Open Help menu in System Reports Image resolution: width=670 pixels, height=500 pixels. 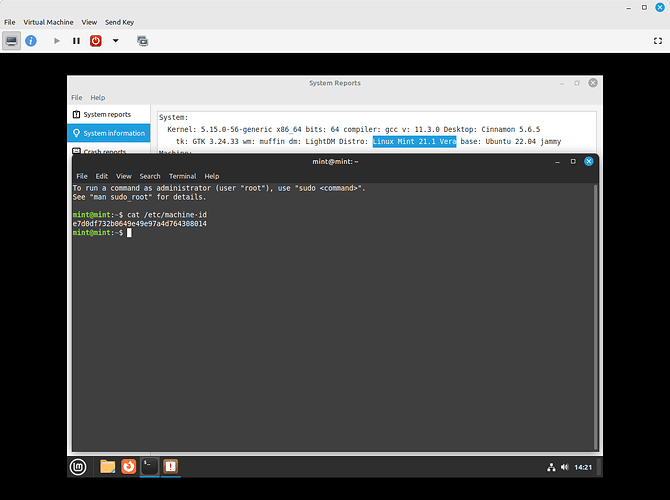tap(98, 98)
